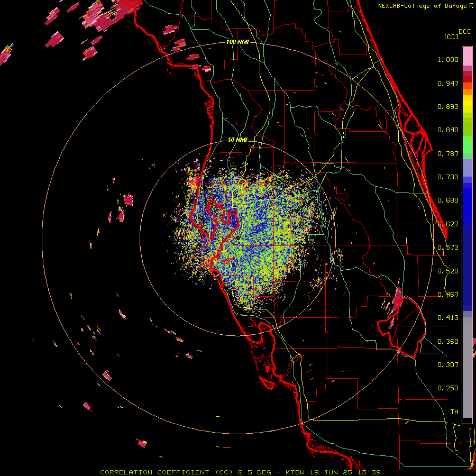This screenshot has width=476, height=476.
Task: Select the 0.307 legend value
Action: pyautogui.click(x=448, y=365)
